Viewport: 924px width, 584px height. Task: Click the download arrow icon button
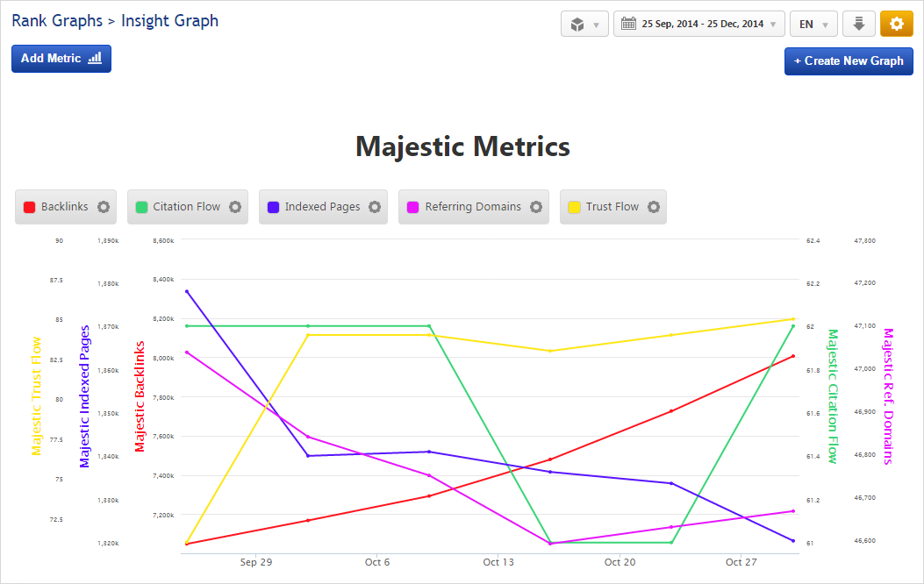coord(859,24)
